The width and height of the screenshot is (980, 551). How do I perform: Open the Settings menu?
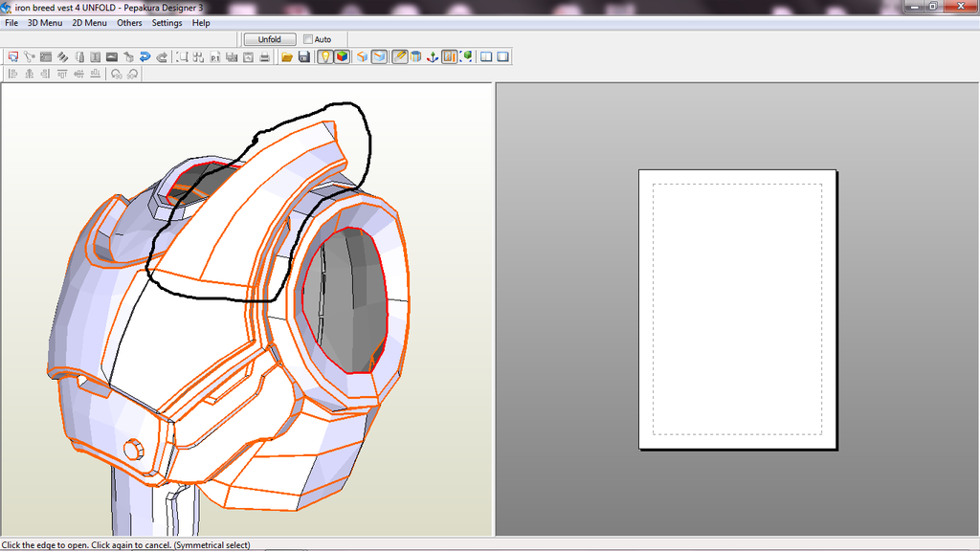click(x=167, y=23)
